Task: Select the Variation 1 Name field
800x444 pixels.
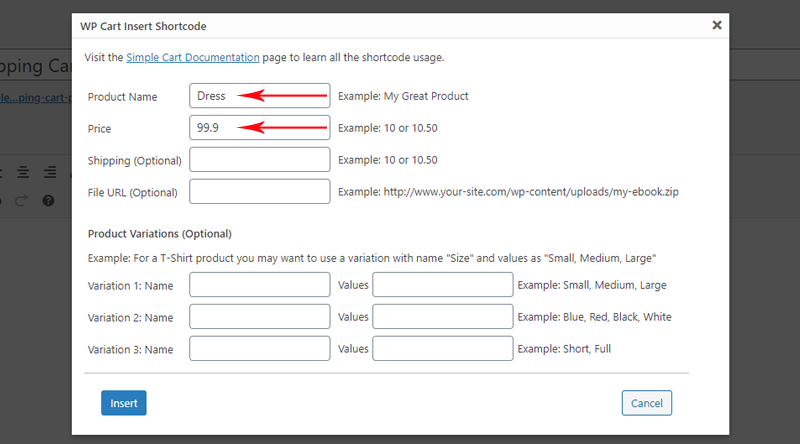Action: pos(260,285)
